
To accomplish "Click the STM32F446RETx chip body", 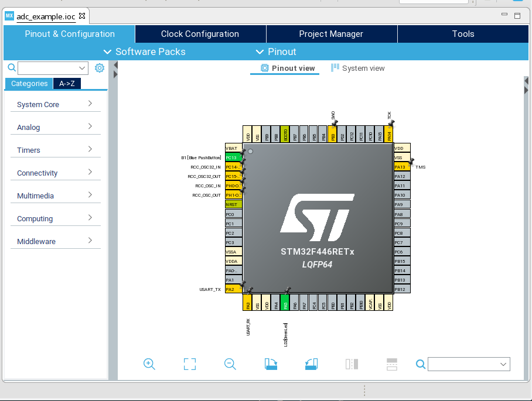I will (318, 218).
